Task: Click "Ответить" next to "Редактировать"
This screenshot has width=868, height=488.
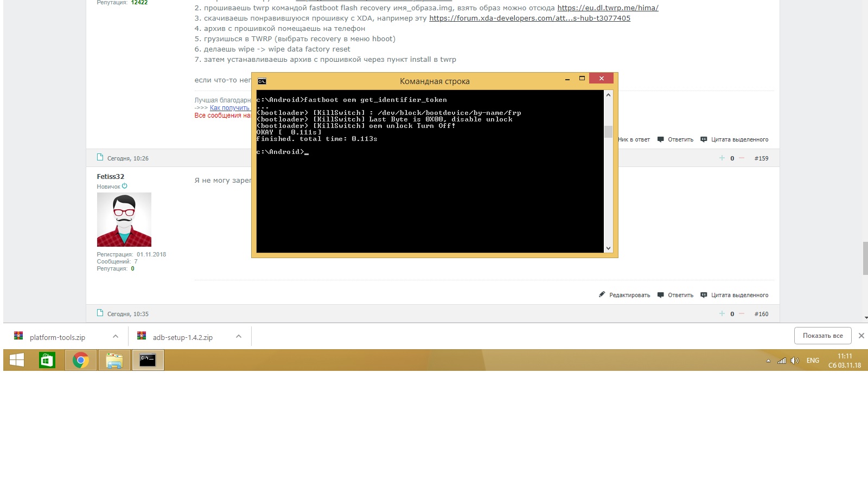Action: tap(675, 295)
